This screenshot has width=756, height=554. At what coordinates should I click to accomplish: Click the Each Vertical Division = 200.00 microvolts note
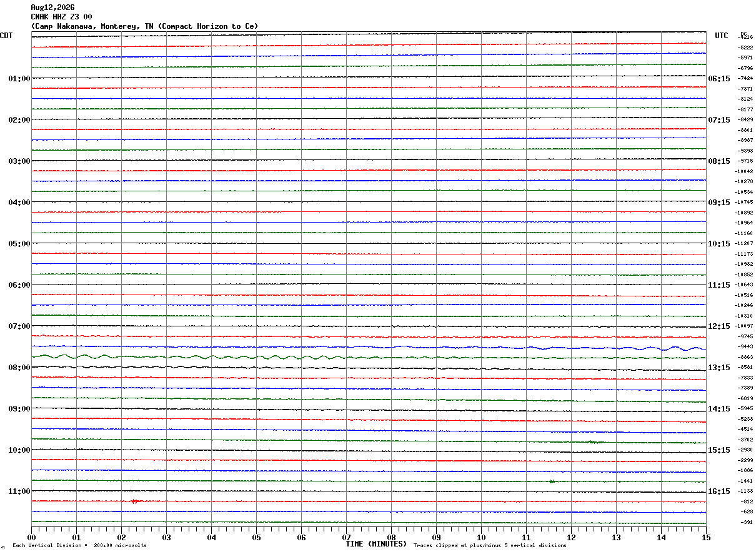click(x=79, y=546)
